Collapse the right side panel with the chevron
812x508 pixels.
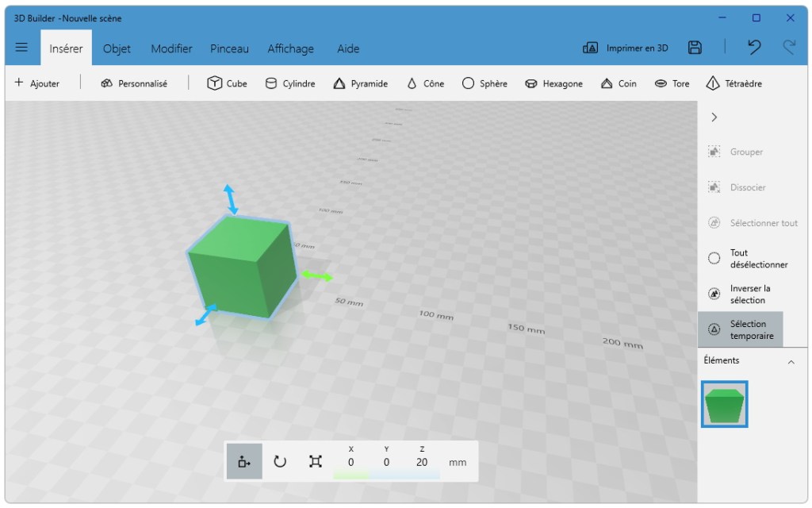pyautogui.click(x=714, y=117)
